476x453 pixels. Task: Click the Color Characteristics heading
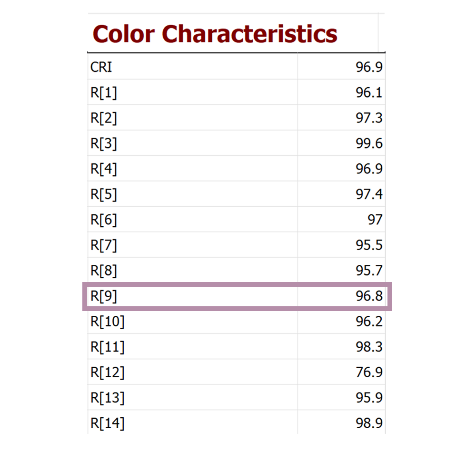click(215, 34)
